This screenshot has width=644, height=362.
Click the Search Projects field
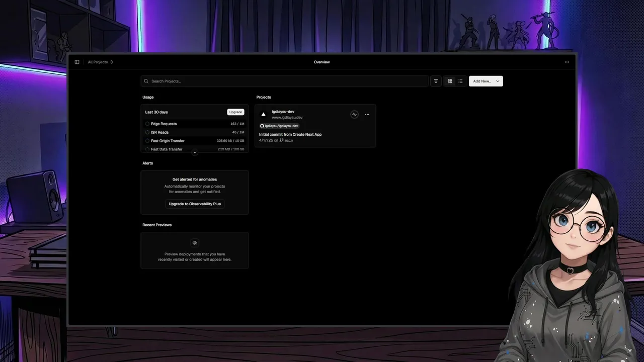tap(285, 81)
